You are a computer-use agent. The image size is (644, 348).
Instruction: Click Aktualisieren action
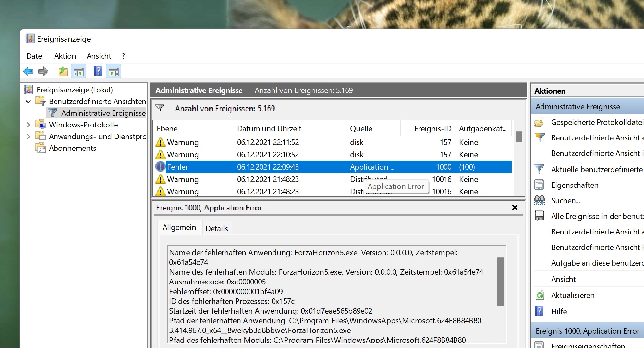point(573,295)
